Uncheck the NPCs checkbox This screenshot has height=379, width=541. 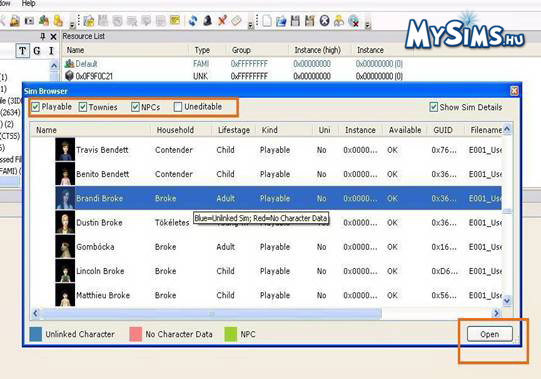pos(135,107)
